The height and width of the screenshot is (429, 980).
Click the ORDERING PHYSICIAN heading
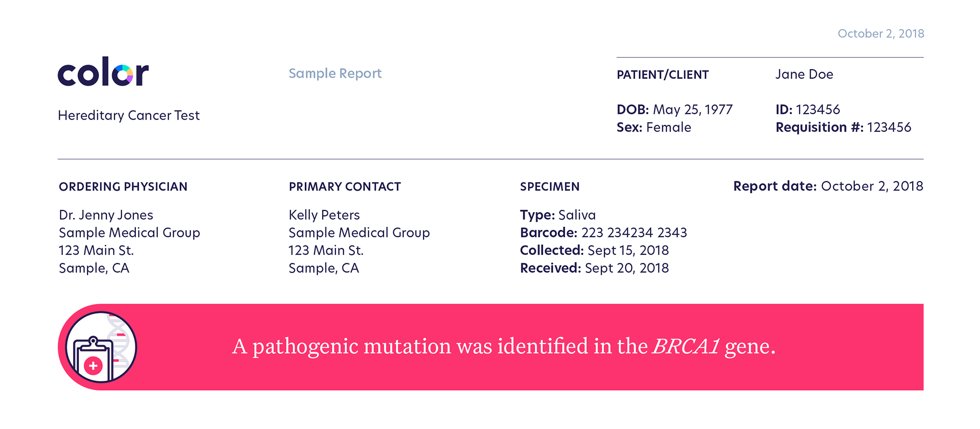coord(123,187)
